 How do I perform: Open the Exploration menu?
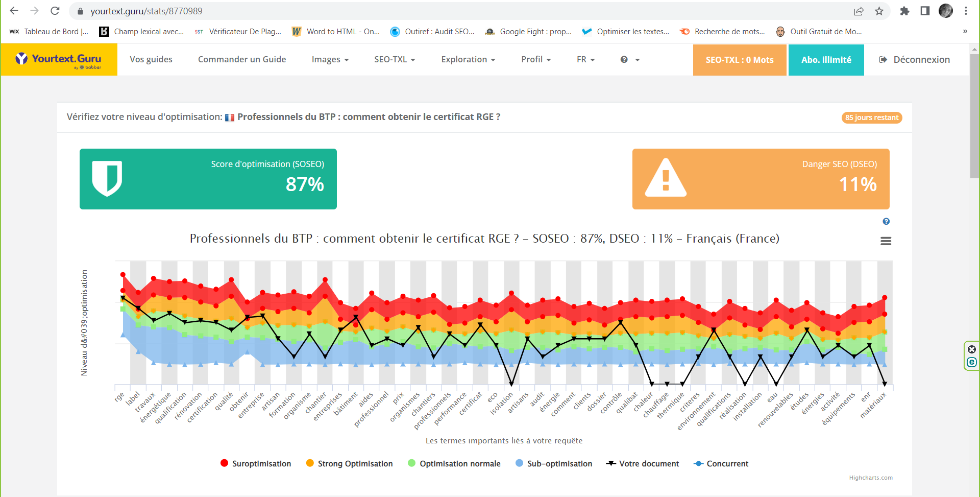468,59
